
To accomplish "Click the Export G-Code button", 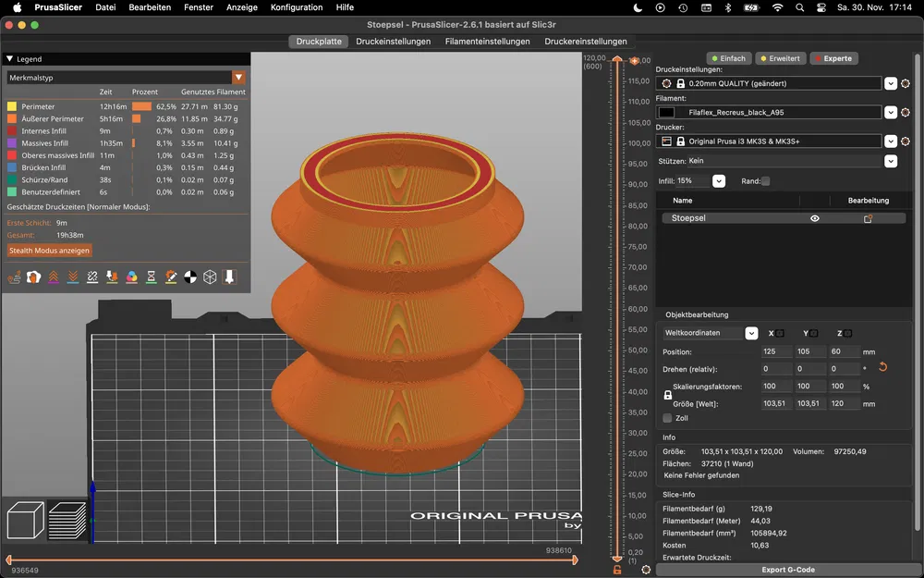I will pyautogui.click(x=787, y=570).
